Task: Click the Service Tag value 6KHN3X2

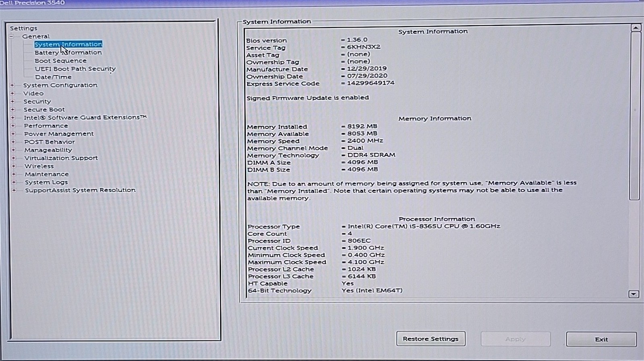Action: (x=363, y=47)
